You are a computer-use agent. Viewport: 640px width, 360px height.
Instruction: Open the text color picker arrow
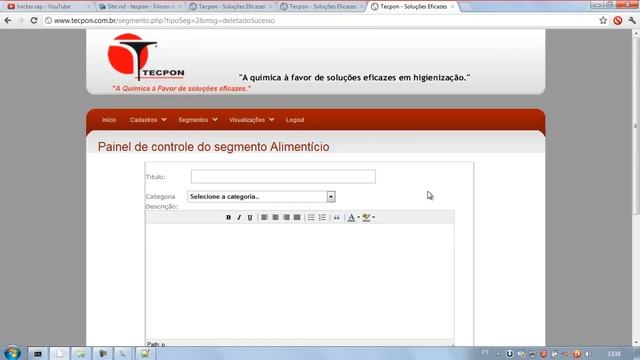[x=358, y=218]
